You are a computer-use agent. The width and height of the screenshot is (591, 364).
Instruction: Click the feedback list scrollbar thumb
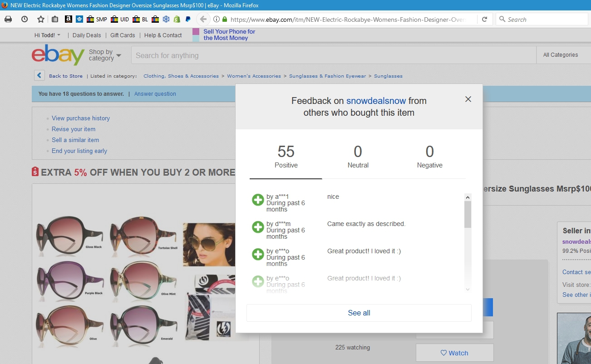point(468,214)
